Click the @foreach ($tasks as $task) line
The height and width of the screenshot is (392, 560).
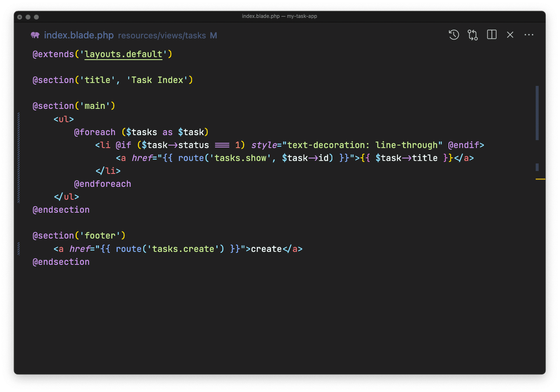tap(141, 132)
